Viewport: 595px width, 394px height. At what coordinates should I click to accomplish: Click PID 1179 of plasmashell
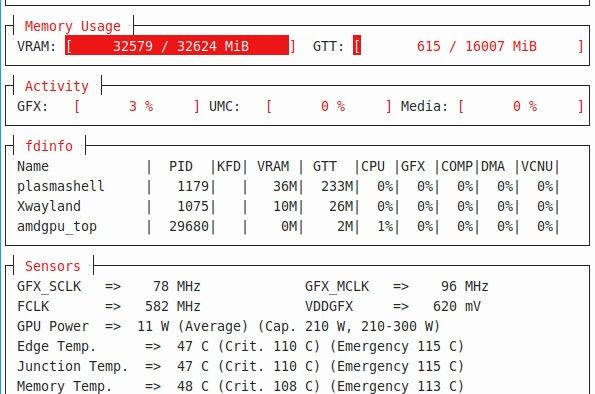coord(193,186)
